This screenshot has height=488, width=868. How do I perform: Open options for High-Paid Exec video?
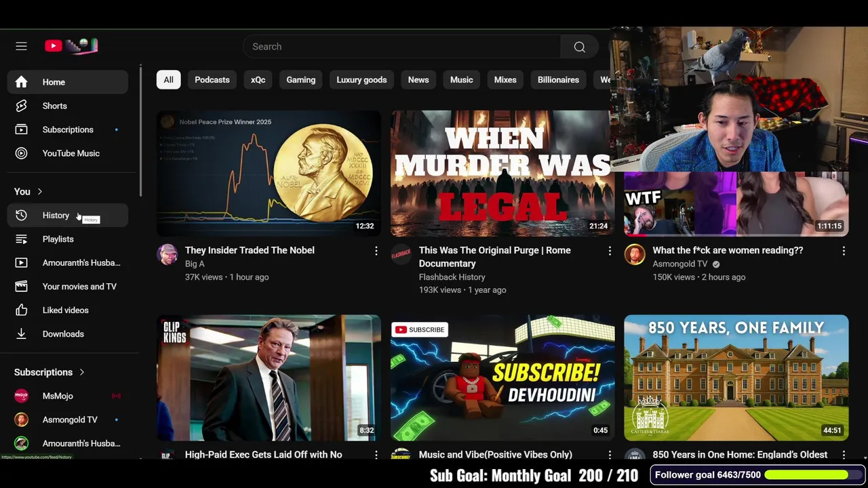(x=376, y=455)
